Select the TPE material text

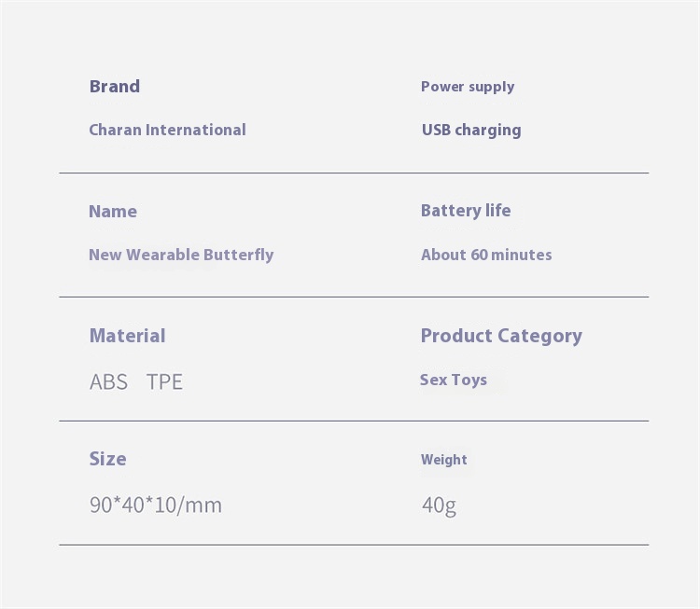click(164, 381)
